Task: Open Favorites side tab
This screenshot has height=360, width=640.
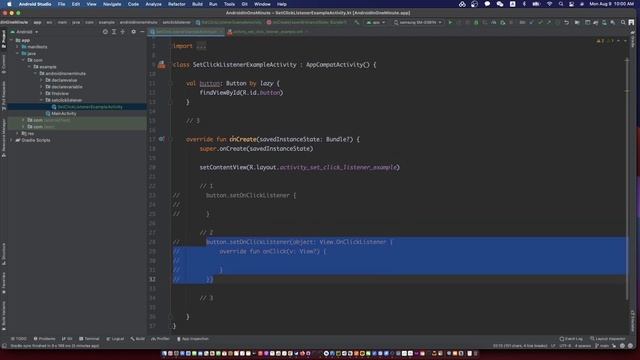Action: (4, 282)
